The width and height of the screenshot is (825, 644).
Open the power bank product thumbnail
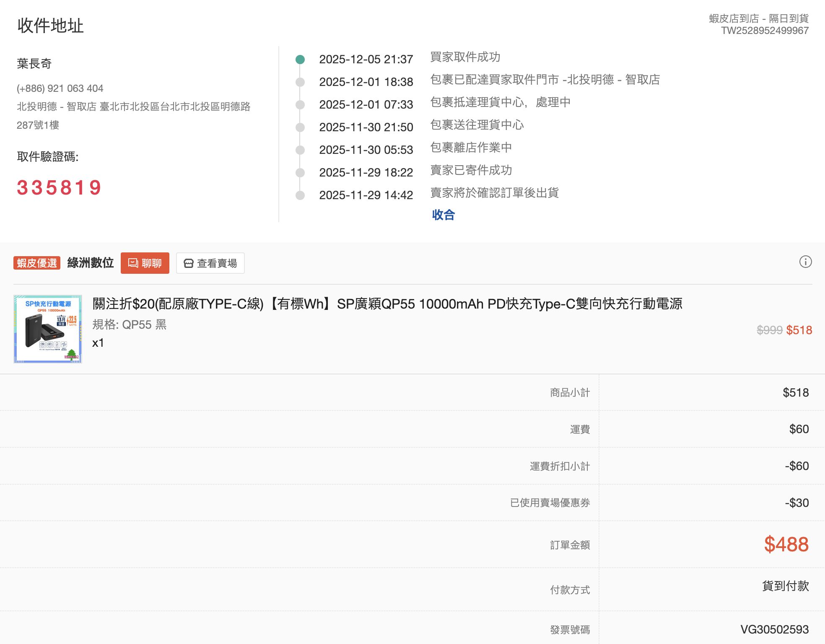[48, 329]
